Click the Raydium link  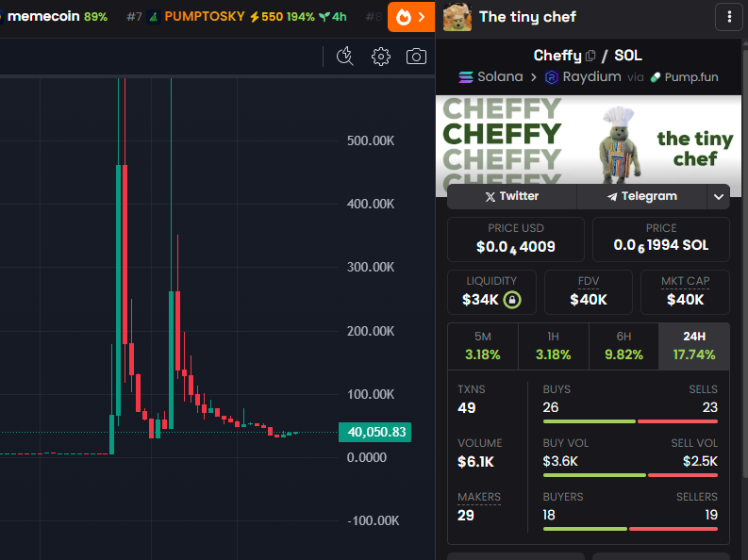click(583, 76)
